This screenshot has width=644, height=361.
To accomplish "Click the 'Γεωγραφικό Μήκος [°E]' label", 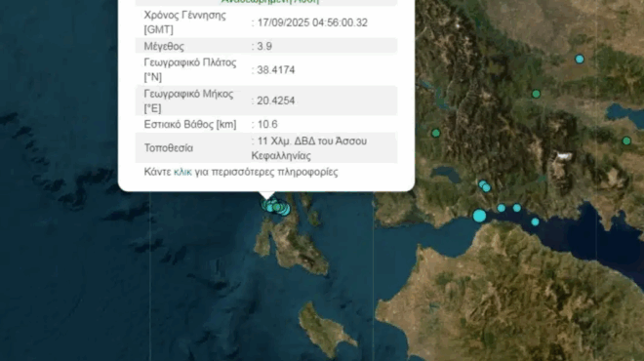I will [188, 100].
